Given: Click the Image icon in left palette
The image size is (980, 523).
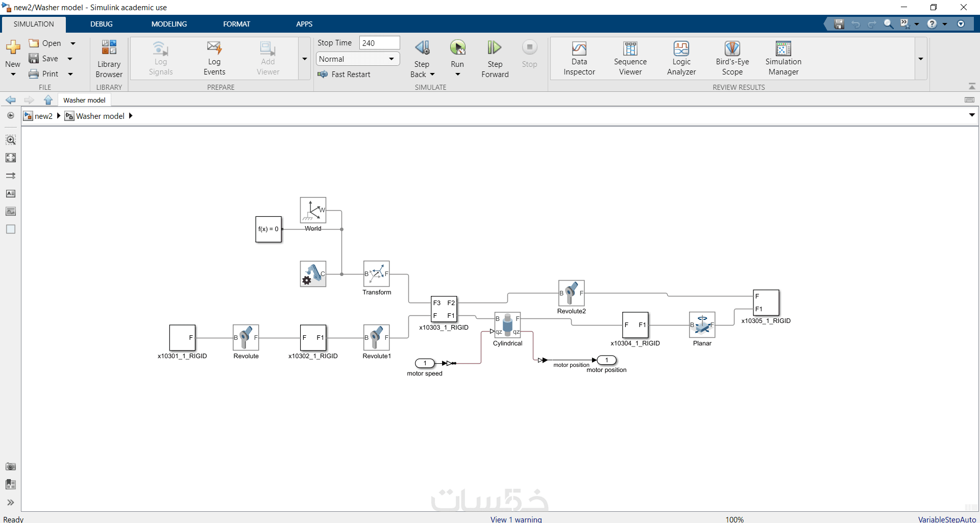Looking at the screenshot, I should (x=10, y=211).
